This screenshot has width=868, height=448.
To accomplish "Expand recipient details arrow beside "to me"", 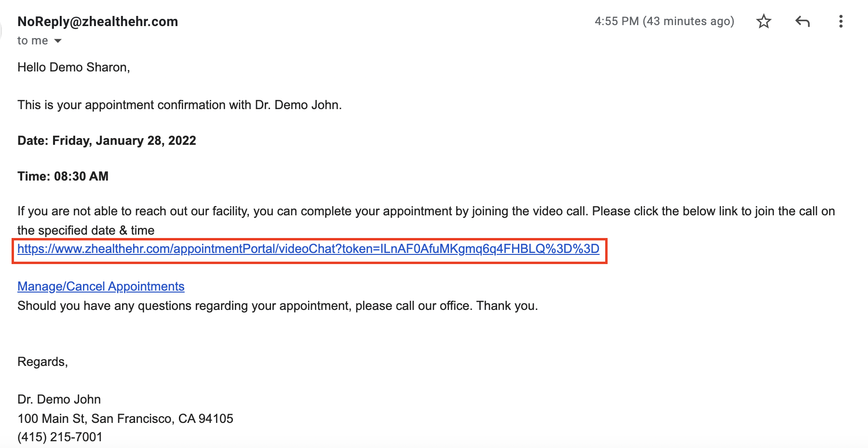I will [x=58, y=41].
